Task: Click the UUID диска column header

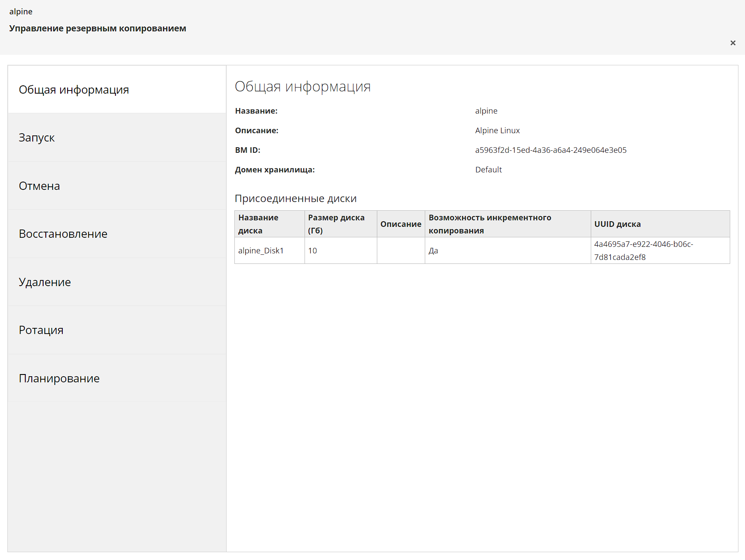Action: coord(617,224)
